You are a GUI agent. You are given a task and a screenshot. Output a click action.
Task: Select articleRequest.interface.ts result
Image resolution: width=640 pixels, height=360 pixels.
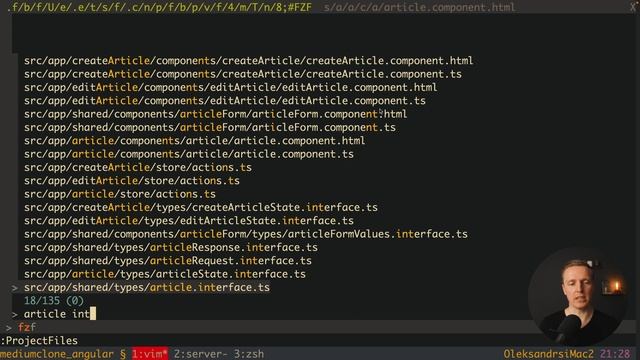point(168,261)
